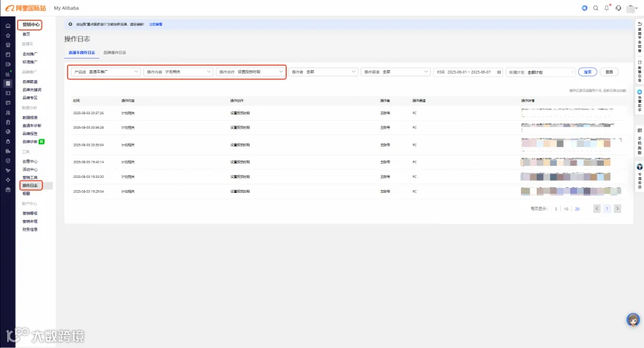Open the notification bell icon
The width and height of the screenshot is (644, 348).
[607, 8]
